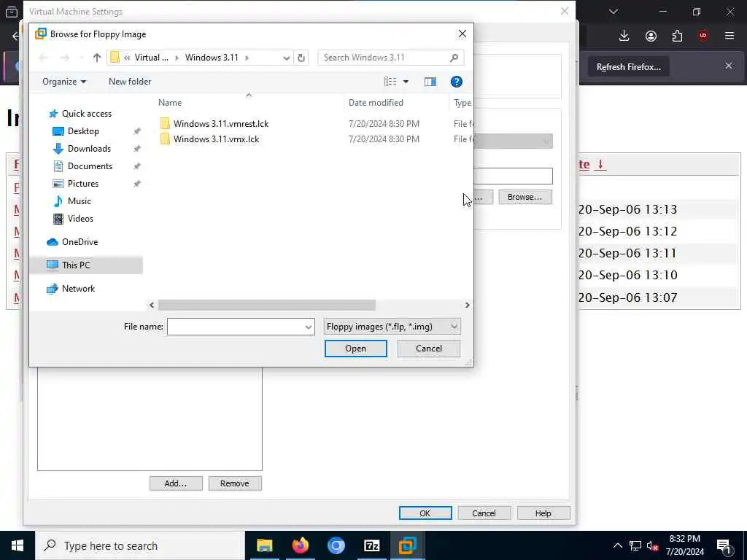This screenshot has width=747, height=560.
Task: Open Documents in the navigation pane
Action: pyautogui.click(x=90, y=166)
